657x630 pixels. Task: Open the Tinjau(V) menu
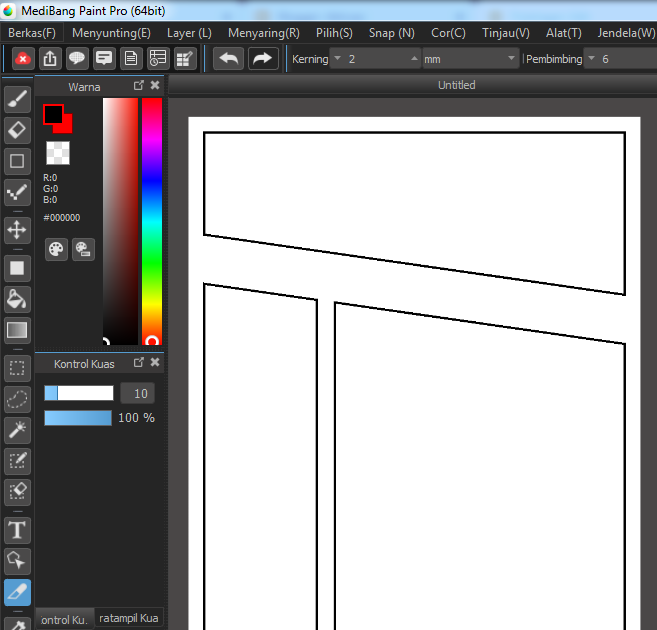506,33
